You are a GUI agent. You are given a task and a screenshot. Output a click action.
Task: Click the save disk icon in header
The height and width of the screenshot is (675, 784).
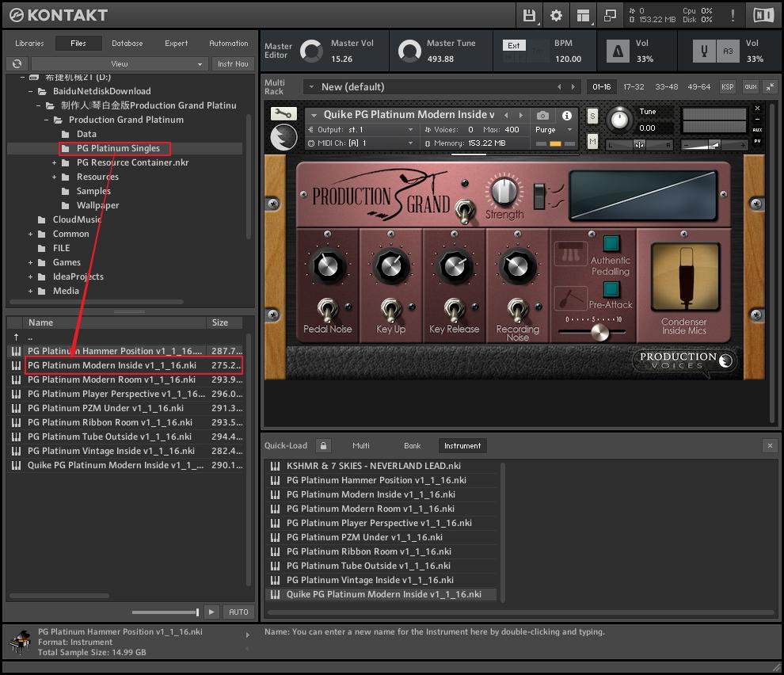pyautogui.click(x=529, y=15)
